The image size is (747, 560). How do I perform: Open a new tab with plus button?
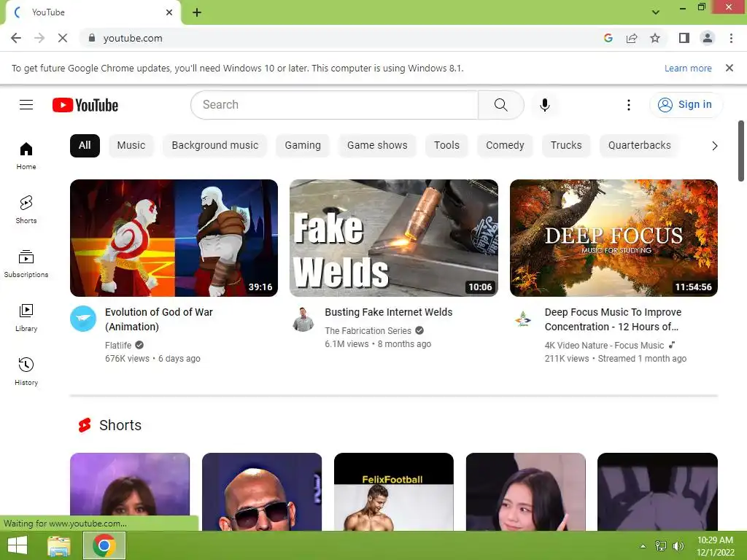(x=197, y=12)
